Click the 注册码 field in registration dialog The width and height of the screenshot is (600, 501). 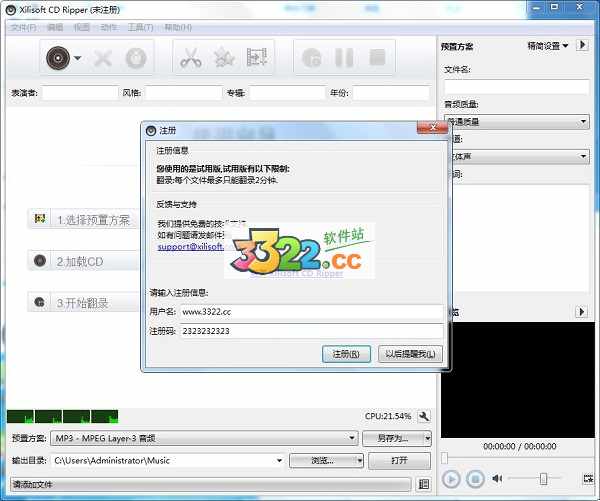click(x=311, y=331)
